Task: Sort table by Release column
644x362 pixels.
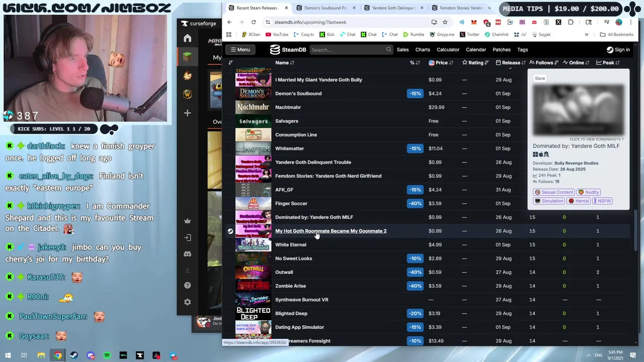Action: click(510, 63)
